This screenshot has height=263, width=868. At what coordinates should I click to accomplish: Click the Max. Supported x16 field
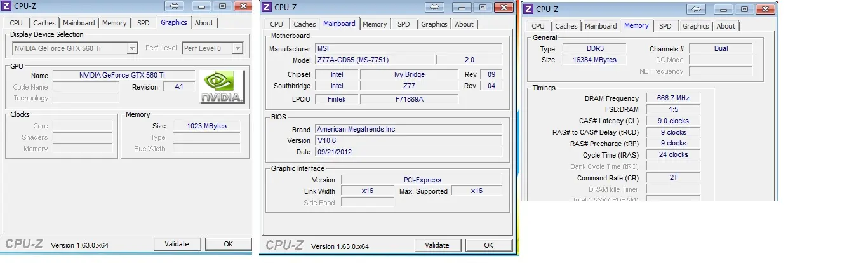[477, 191]
